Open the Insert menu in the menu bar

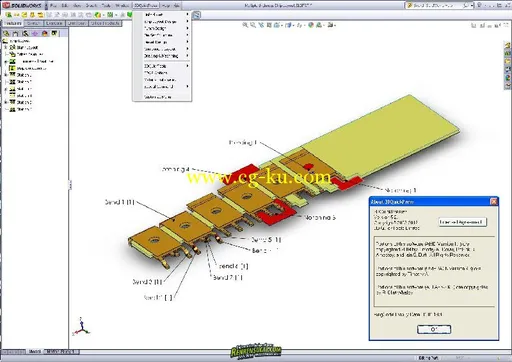[x=91, y=6]
